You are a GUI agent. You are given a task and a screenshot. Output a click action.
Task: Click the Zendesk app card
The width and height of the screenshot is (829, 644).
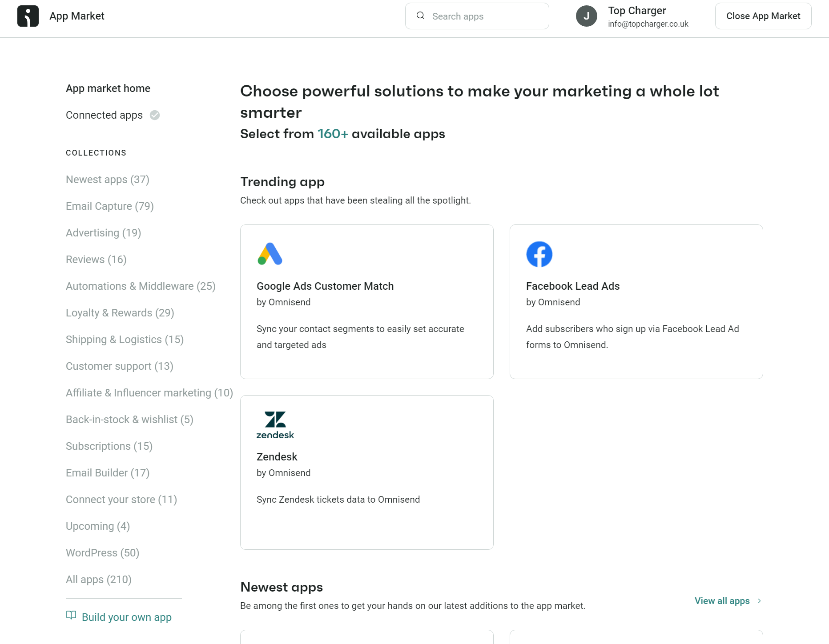tap(366, 472)
